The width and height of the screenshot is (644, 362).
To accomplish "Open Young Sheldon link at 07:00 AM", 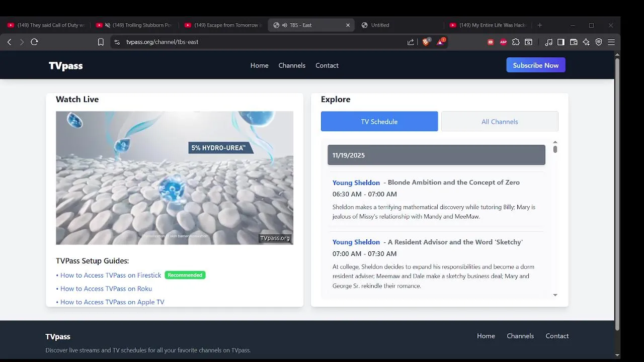I will tap(356, 242).
